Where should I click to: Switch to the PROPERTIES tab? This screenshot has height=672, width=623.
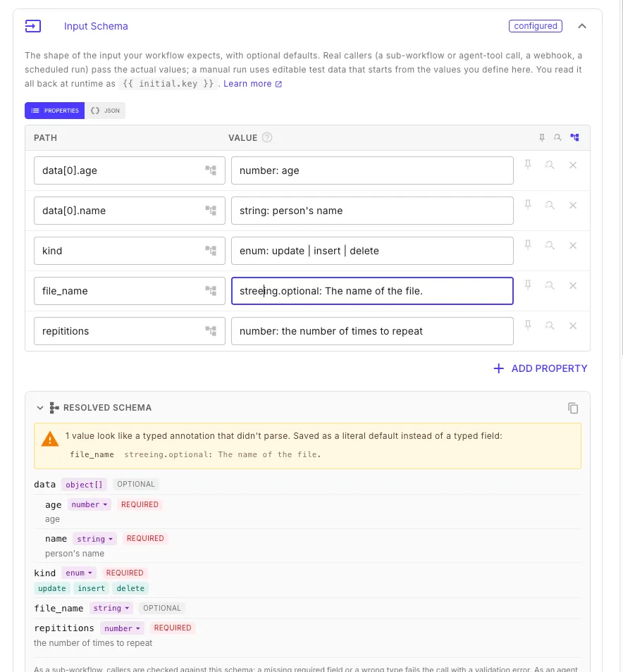(54, 111)
